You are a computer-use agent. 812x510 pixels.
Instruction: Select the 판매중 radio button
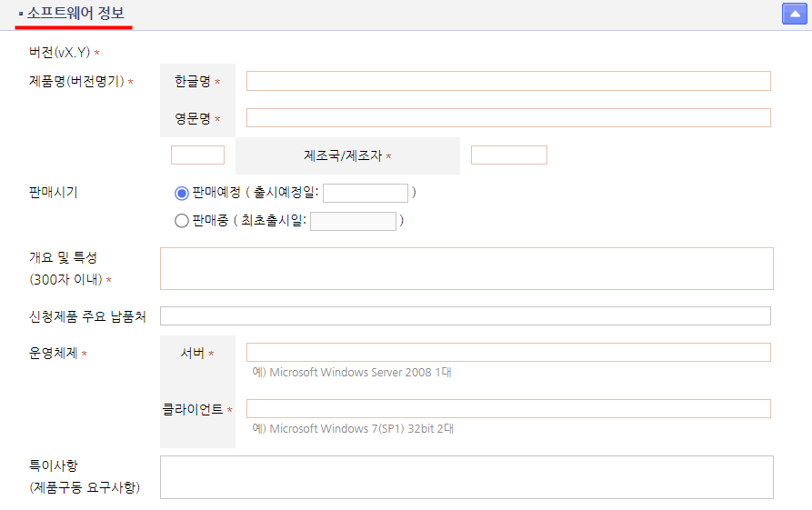(181, 221)
